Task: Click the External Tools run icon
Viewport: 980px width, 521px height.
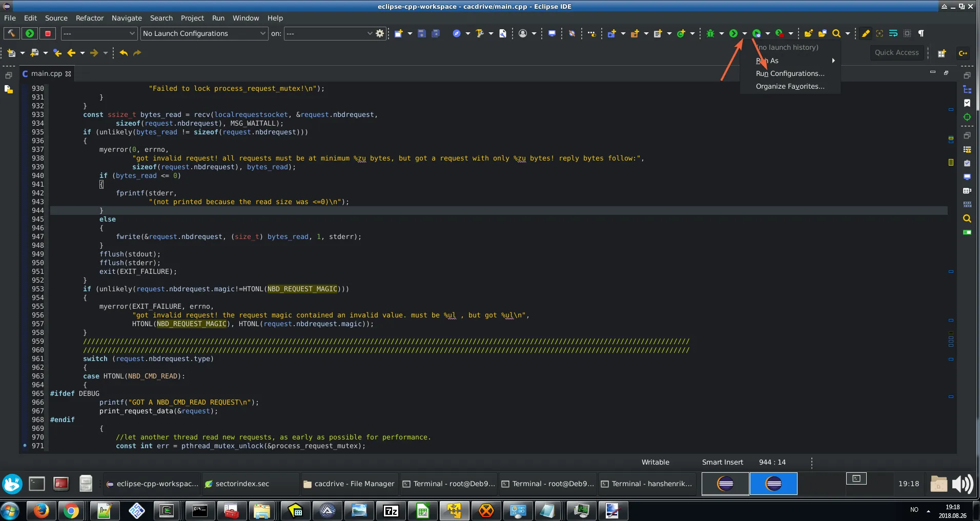Action: (780, 33)
